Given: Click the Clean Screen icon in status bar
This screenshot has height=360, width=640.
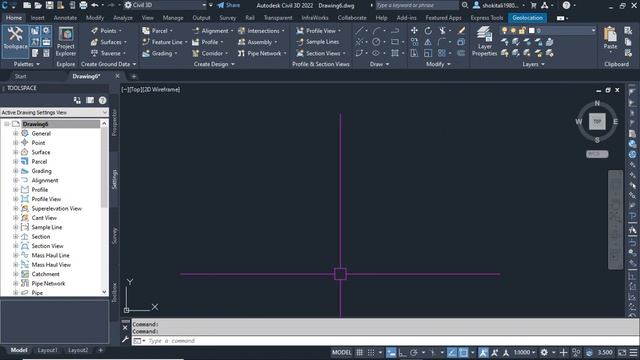Looking at the screenshot, I should (622, 352).
